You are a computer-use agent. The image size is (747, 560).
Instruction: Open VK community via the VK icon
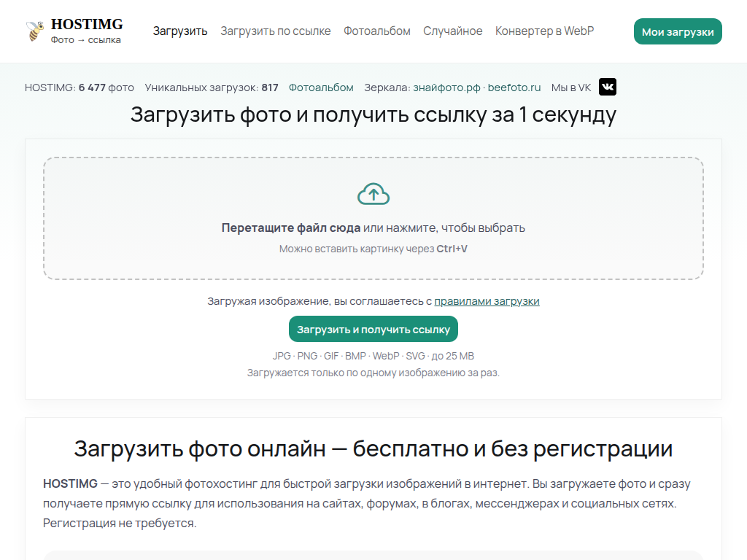(607, 87)
